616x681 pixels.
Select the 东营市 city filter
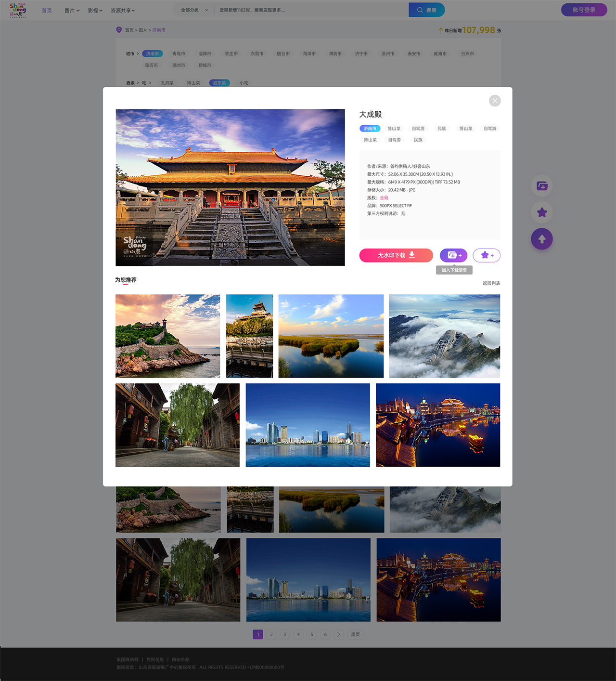point(257,54)
